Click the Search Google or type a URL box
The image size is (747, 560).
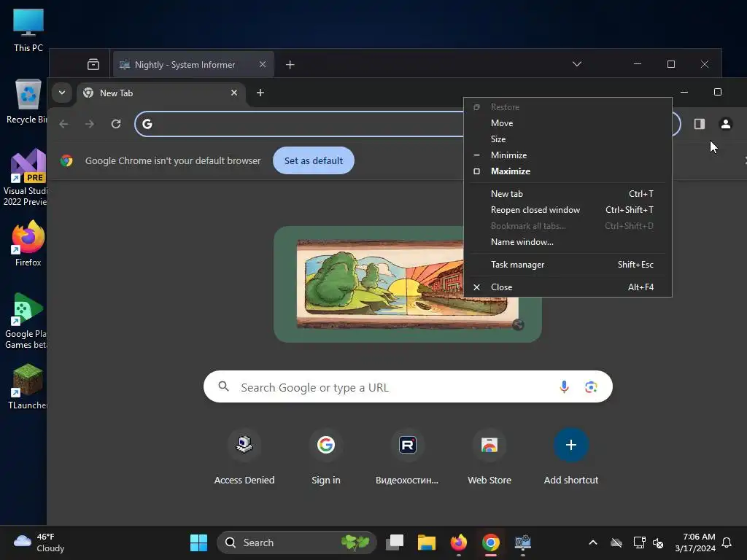(x=408, y=386)
